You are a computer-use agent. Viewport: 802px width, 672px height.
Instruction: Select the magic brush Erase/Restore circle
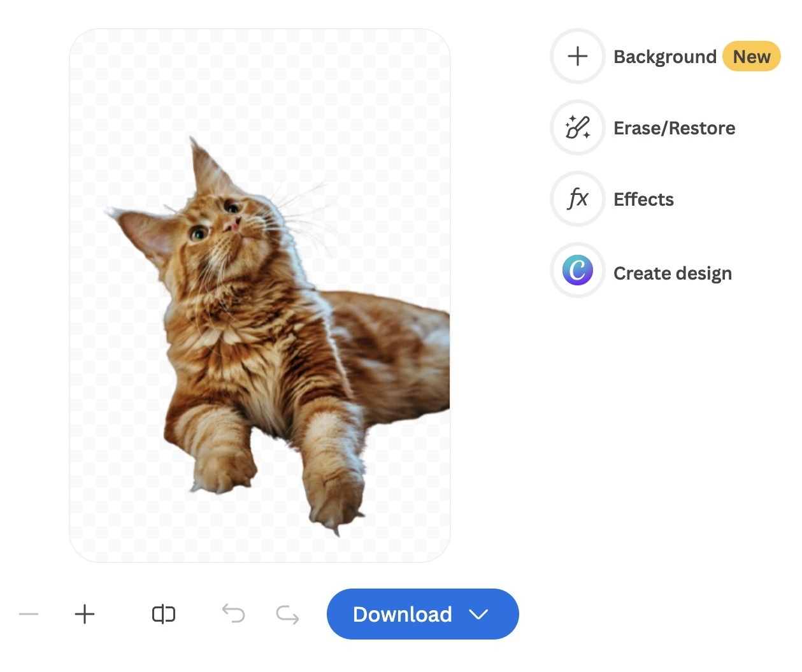[x=576, y=127]
